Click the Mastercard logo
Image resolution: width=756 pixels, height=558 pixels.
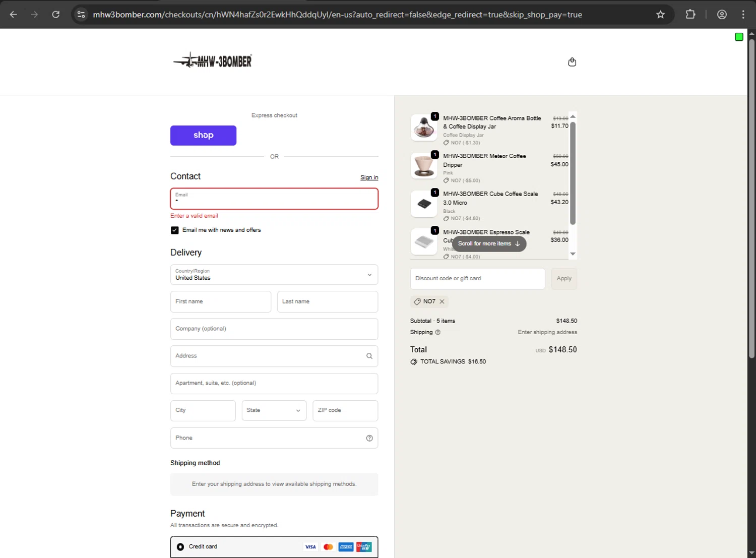(328, 547)
